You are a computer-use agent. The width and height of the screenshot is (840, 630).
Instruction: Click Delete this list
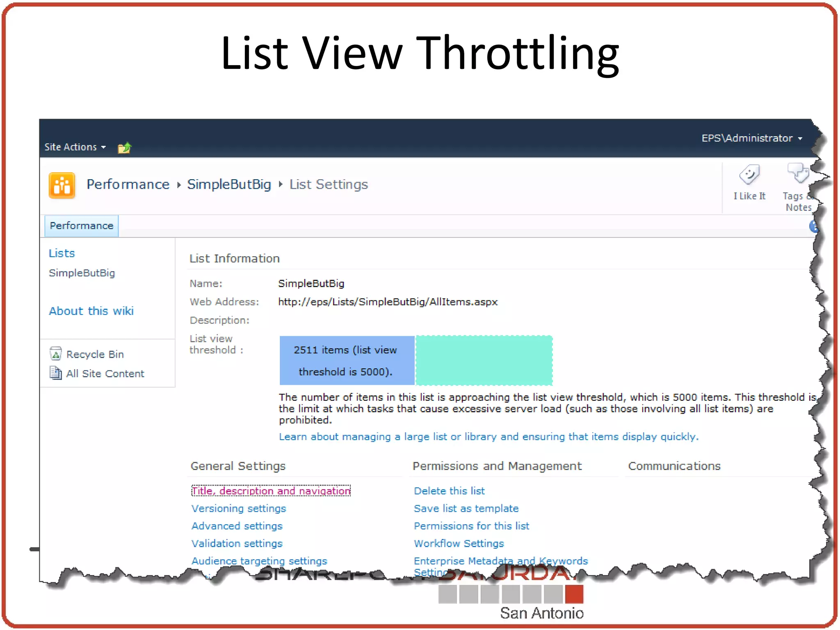click(449, 491)
